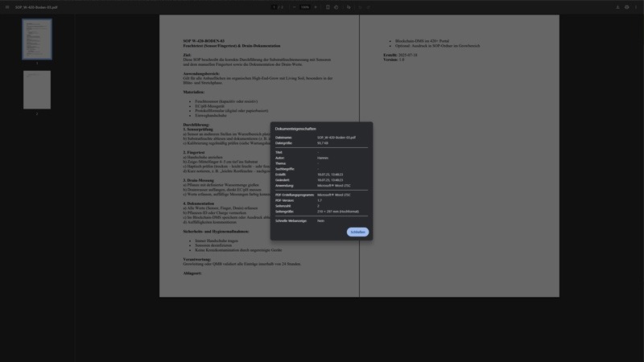Click the Dokumenteigenschaften dialog title
This screenshot has width=644, height=362.
pos(295,129)
